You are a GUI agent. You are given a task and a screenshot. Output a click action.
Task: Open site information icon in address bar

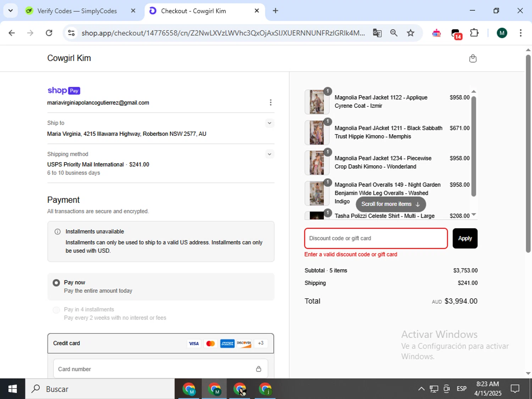coord(71,33)
